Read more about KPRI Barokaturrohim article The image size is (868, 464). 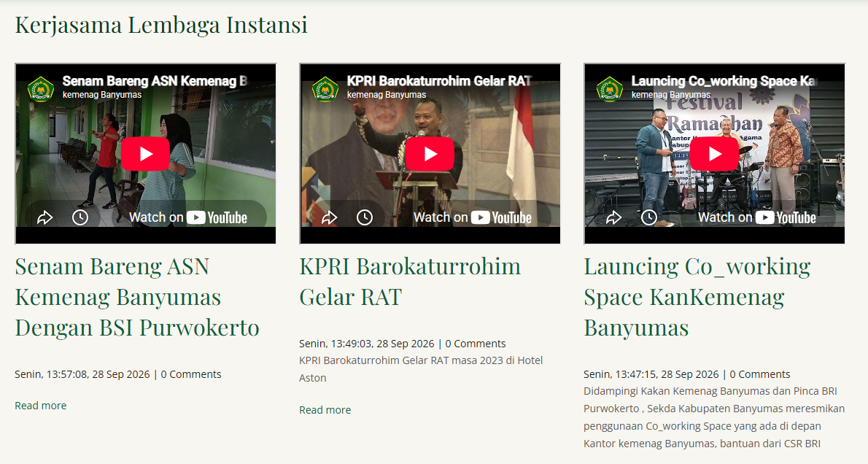point(325,410)
